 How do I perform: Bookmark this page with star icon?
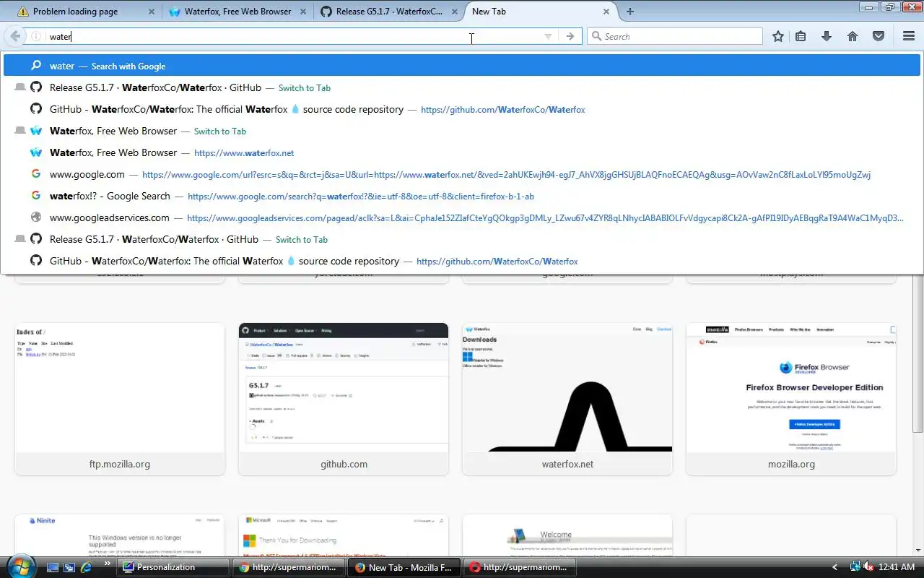[777, 36]
